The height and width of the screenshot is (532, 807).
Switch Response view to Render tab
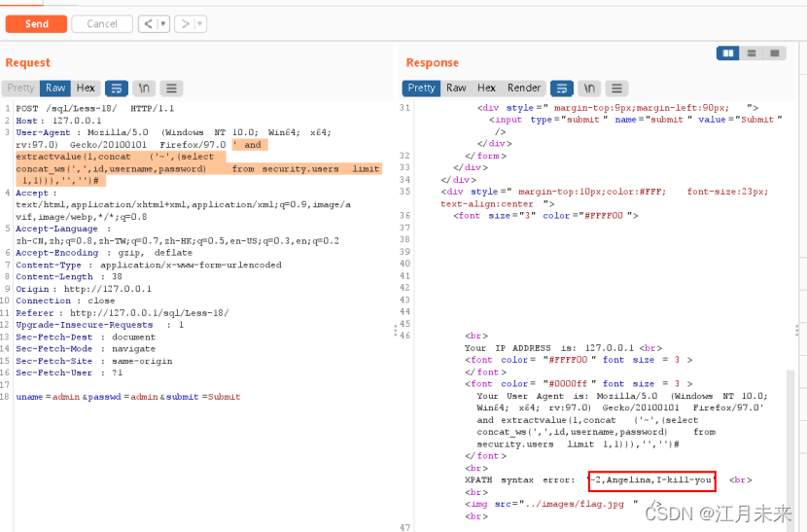pyautogui.click(x=524, y=89)
